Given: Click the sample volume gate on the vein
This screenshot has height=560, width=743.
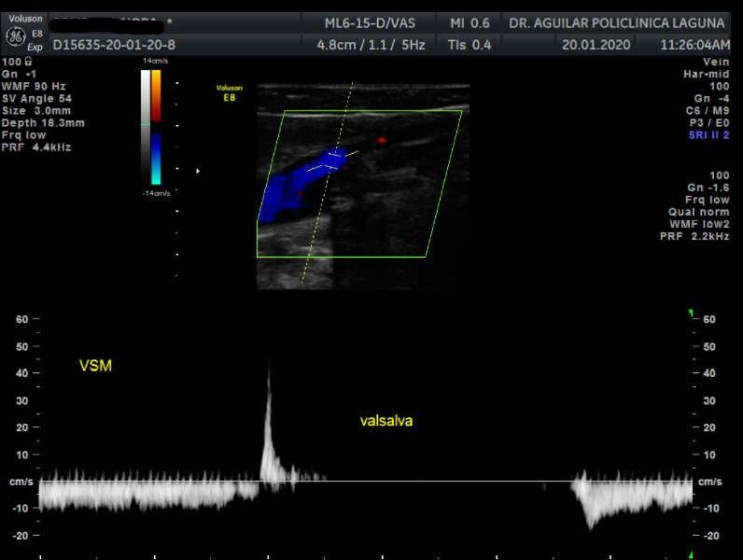Looking at the screenshot, I should pos(328,162).
